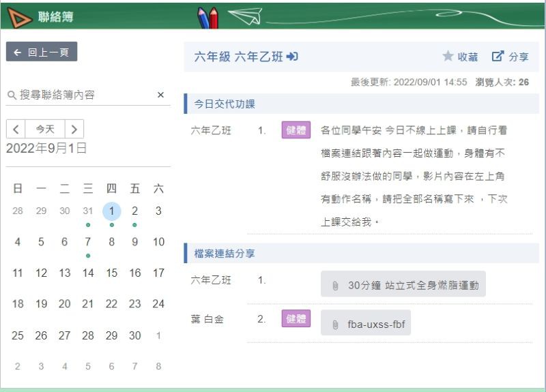Select September 15 on the calendar

tap(111, 273)
